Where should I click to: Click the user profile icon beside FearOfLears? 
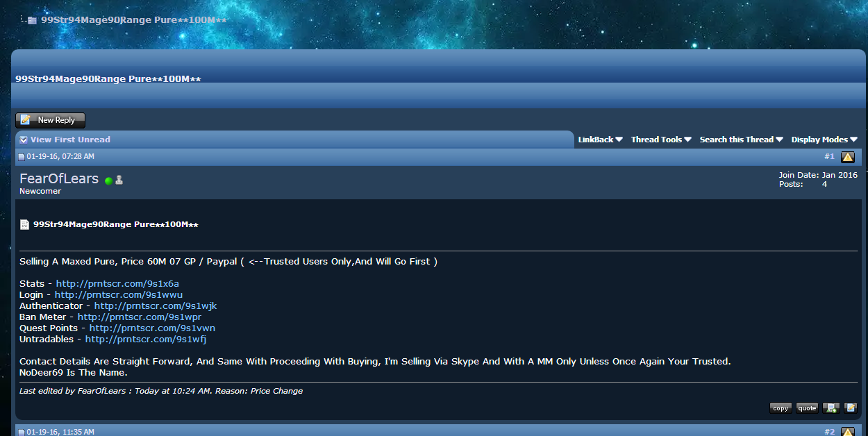coord(119,180)
